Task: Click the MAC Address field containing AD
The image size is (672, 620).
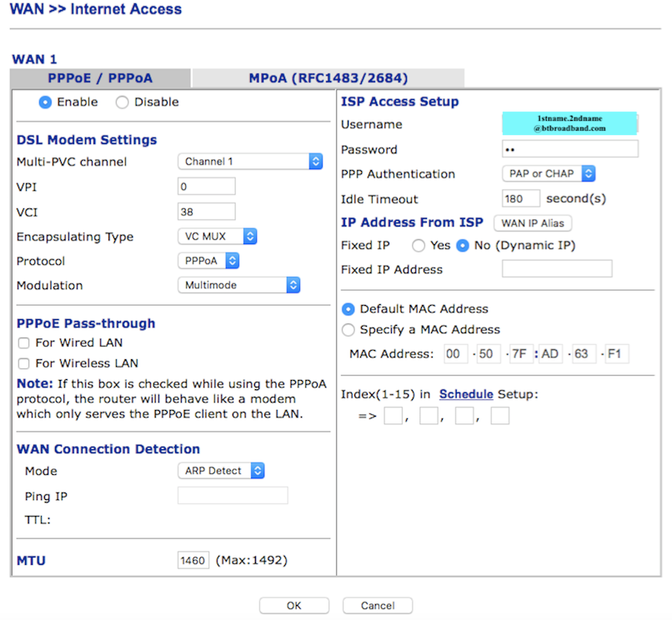Action: 551,354
